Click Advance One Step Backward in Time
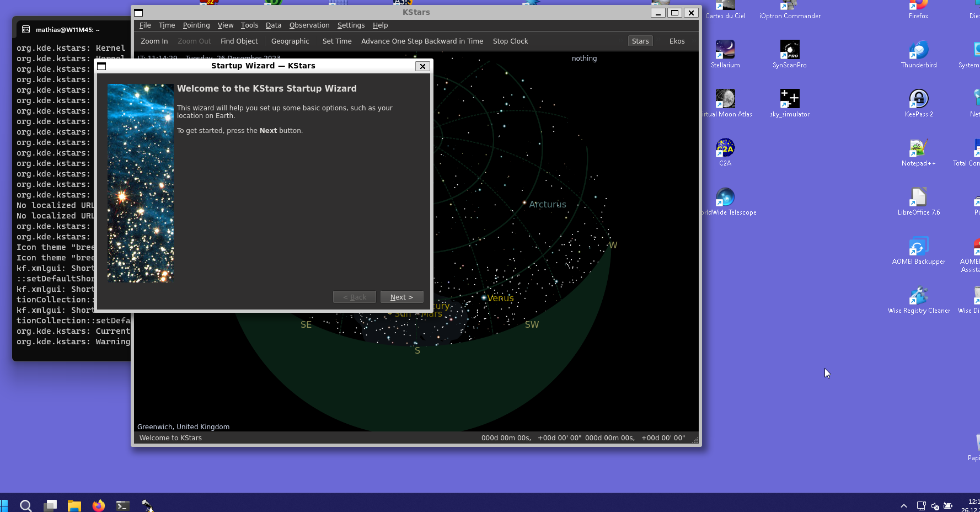Screen dimensions: 980x512 [x=422, y=41]
